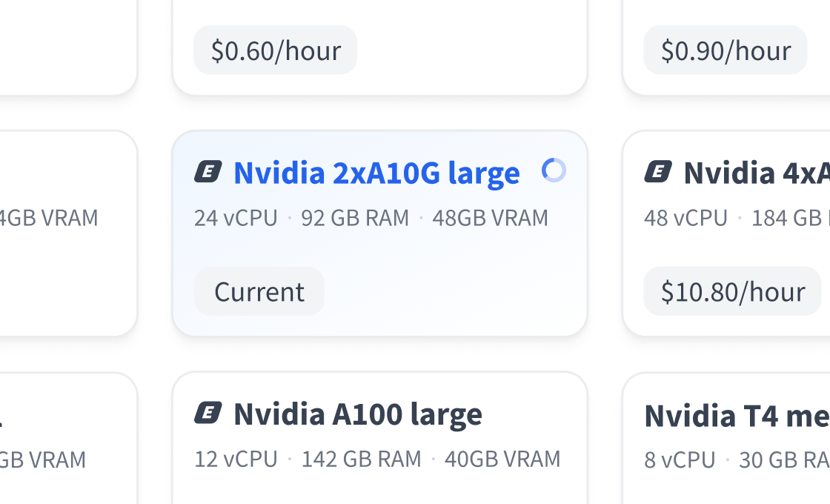Click the 24 vCPU spec on the 2xA10G card
This screenshot has width=830, height=504.
pyautogui.click(x=236, y=217)
